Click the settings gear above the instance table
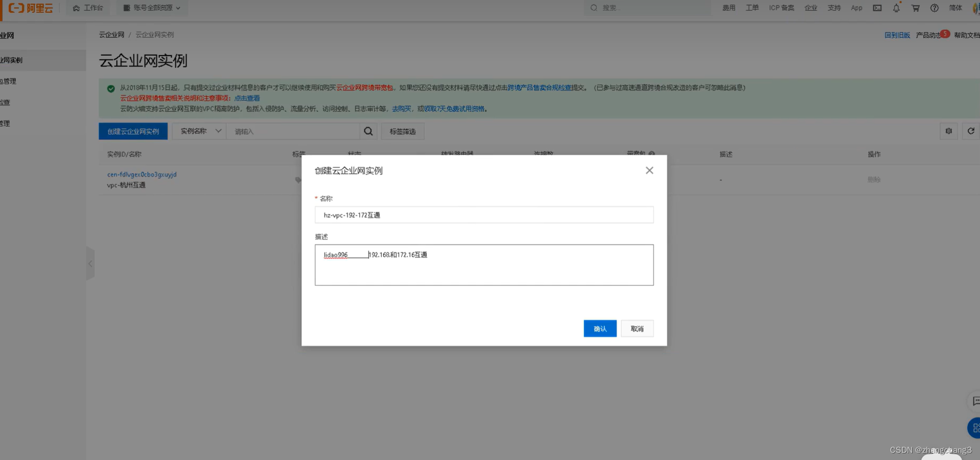 948,131
